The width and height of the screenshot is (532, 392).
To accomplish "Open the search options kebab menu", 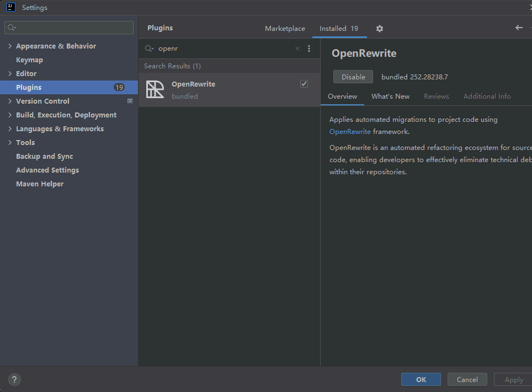I will (309, 49).
